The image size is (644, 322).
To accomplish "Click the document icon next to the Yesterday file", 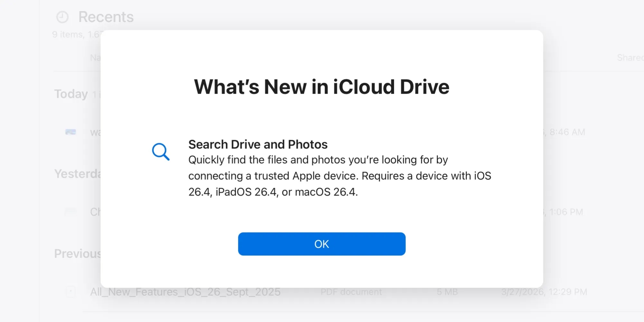I will pos(71,212).
